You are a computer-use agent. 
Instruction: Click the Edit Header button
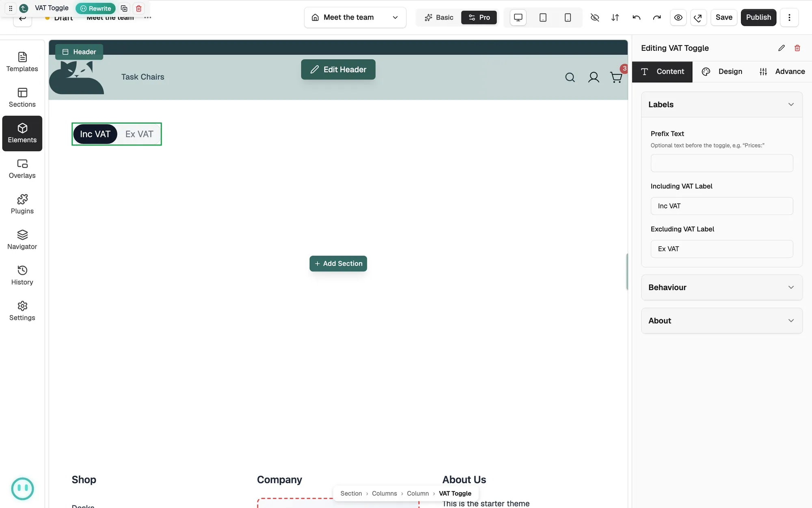pyautogui.click(x=338, y=69)
